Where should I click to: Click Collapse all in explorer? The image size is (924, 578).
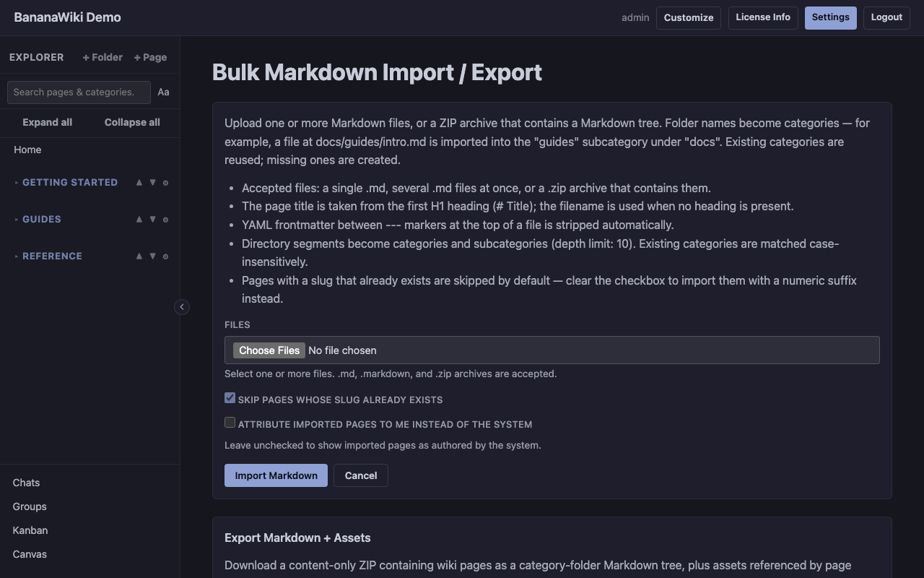[x=132, y=122]
